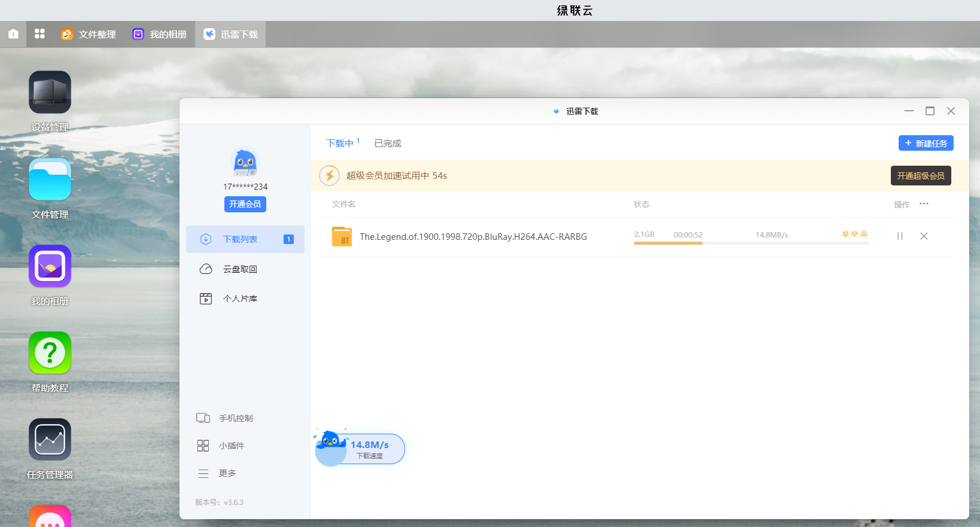Click the 新建任务 button

point(926,144)
